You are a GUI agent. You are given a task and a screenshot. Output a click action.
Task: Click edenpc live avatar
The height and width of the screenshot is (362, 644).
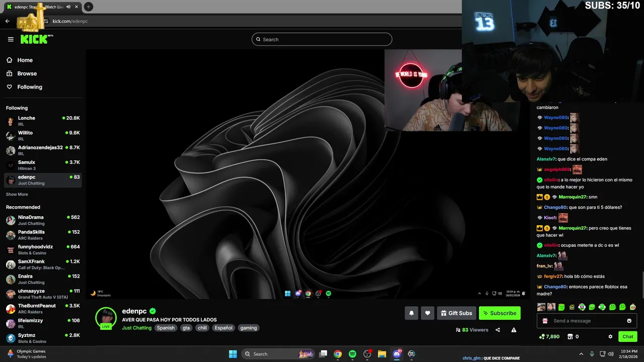(x=106, y=318)
